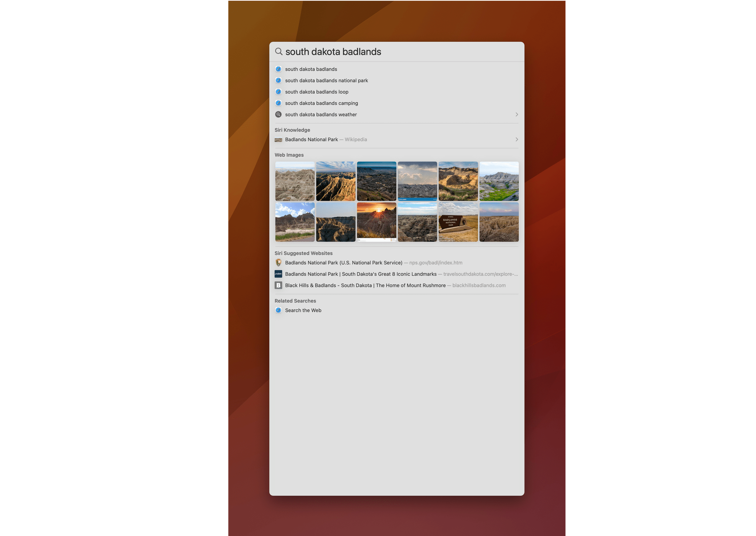Click the 'B' favicon for Black Hills & Badlands
Image resolution: width=756 pixels, height=536 pixels.
coord(278,286)
